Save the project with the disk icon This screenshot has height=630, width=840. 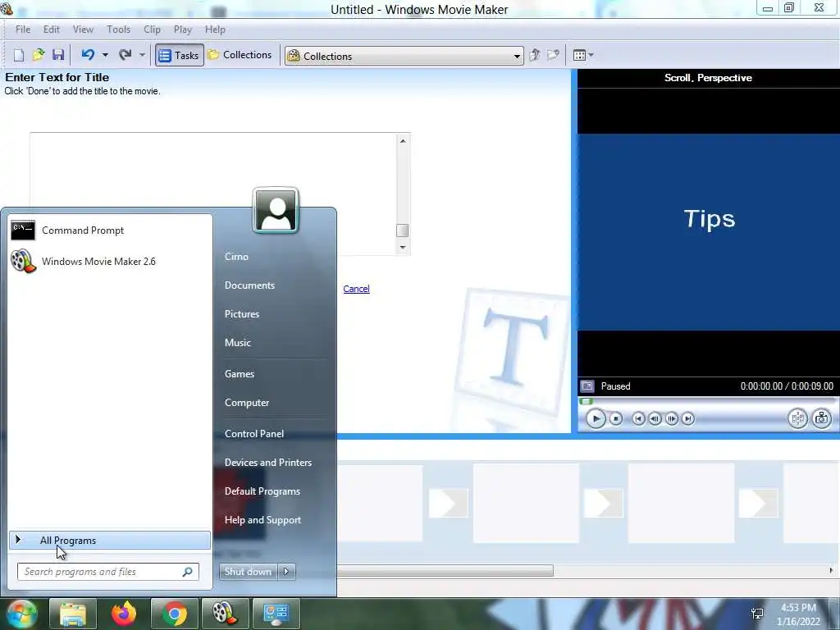(58, 55)
